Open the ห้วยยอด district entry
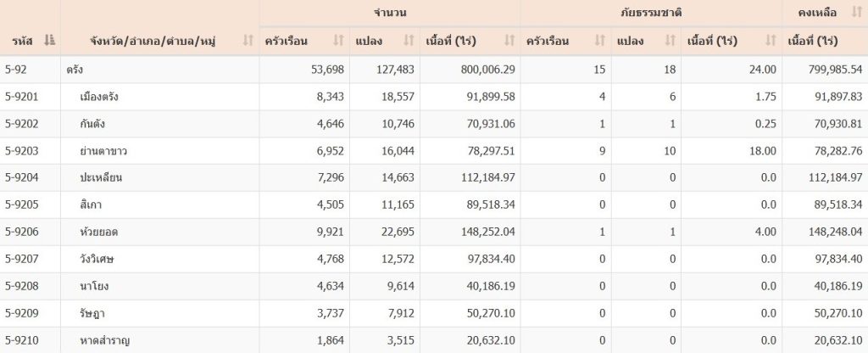This screenshot has width=868, height=353. click(x=99, y=233)
